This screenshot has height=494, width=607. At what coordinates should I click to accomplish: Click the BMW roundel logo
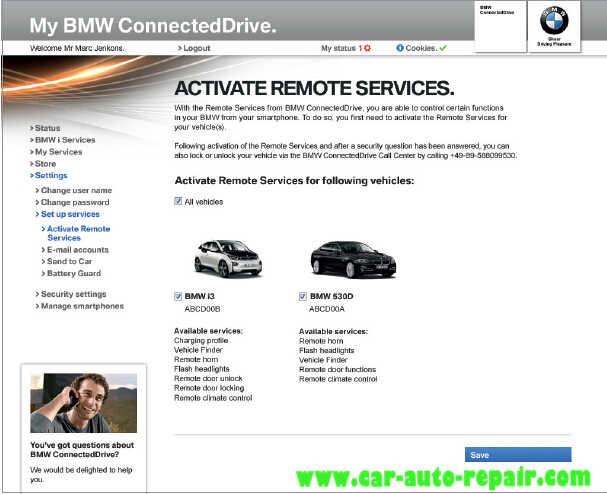[554, 21]
